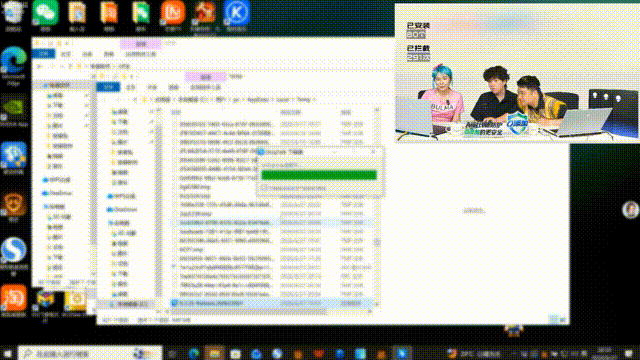Sort by the date modified column header
The height and width of the screenshot is (360, 640).
point(291,112)
